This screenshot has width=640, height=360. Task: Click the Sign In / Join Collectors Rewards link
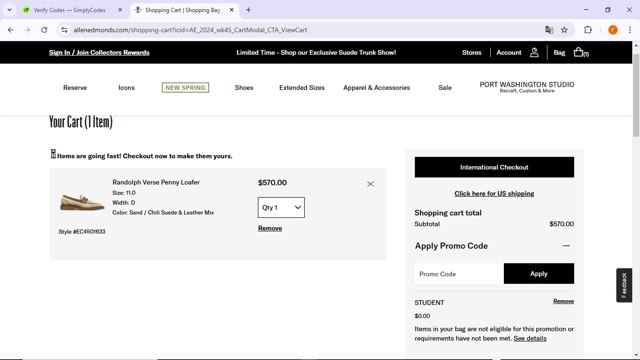pyautogui.click(x=99, y=52)
